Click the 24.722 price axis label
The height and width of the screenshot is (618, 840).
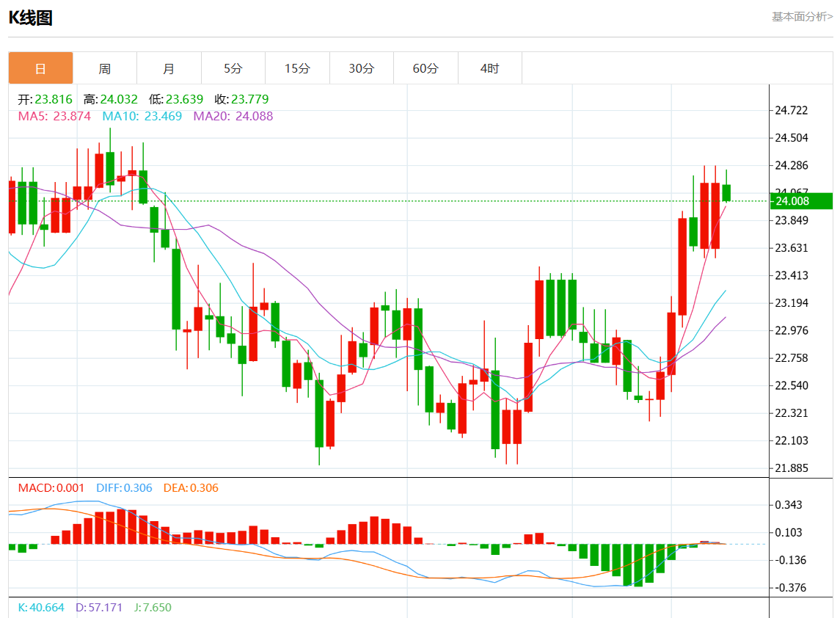click(792, 110)
